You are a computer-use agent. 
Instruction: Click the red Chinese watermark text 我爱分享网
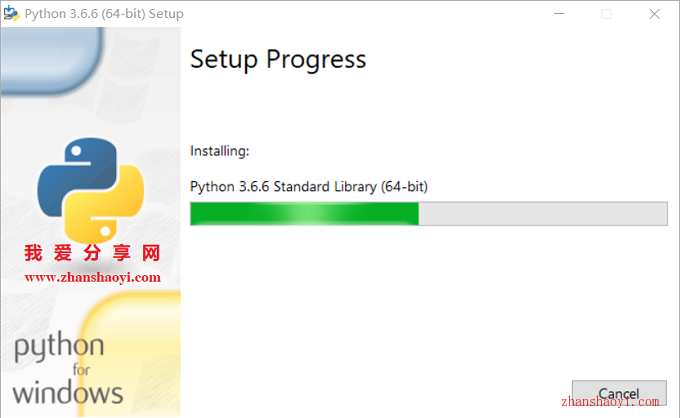92,253
